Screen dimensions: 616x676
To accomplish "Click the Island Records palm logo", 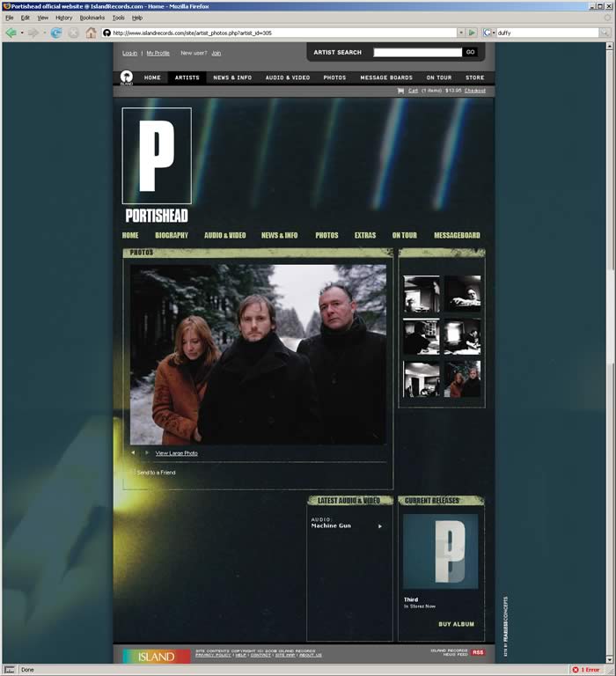I will click(127, 77).
